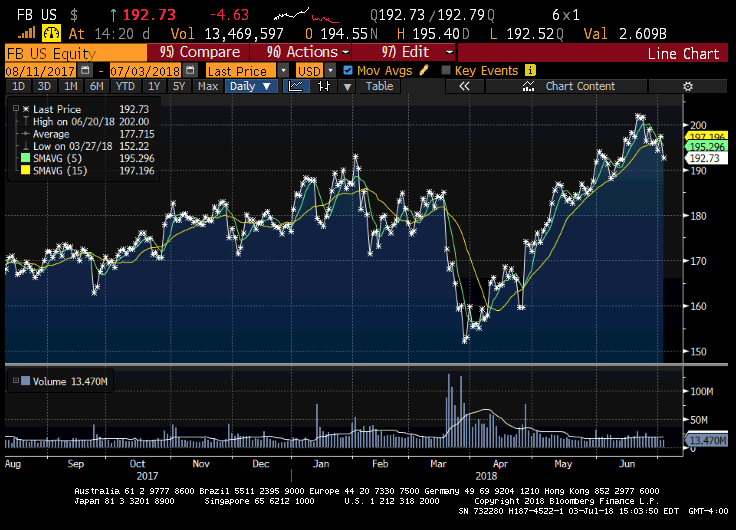The height and width of the screenshot is (530, 736).
Task: Expand the Edit menu dropdown
Action: click(449, 52)
